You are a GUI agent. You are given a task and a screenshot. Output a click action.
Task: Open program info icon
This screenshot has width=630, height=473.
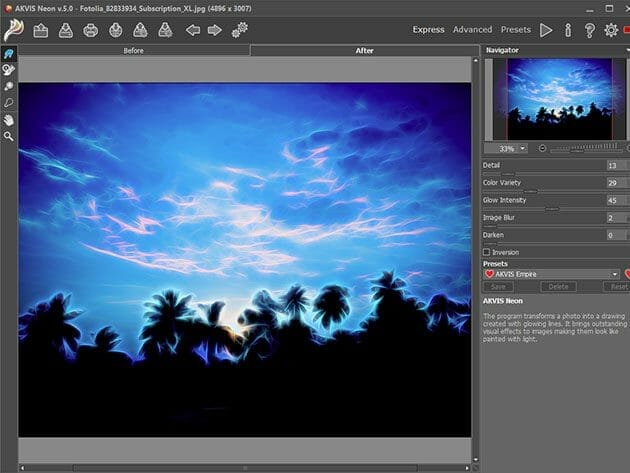[568, 30]
